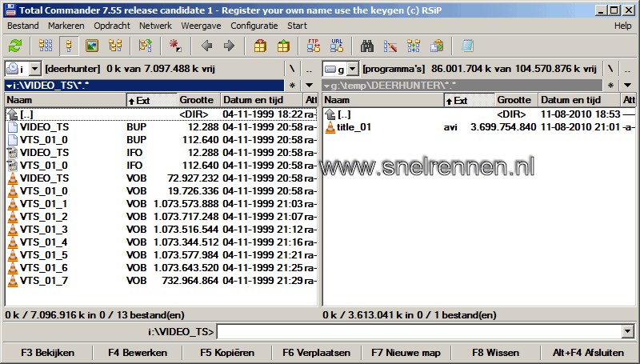Open command line history dropdown arrow
The height and width of the screenshot is (364, 640).
coord(628,332)
